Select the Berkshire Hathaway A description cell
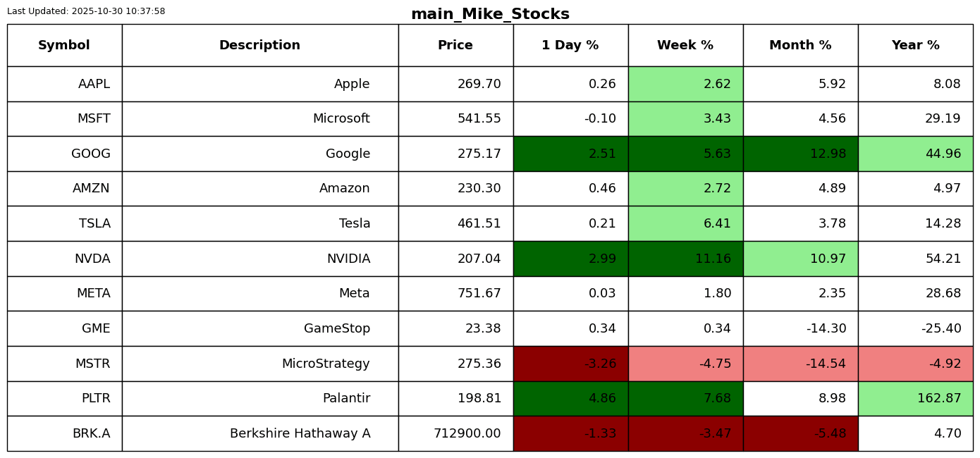Screen dimensions: 980x458 point(259,433)
